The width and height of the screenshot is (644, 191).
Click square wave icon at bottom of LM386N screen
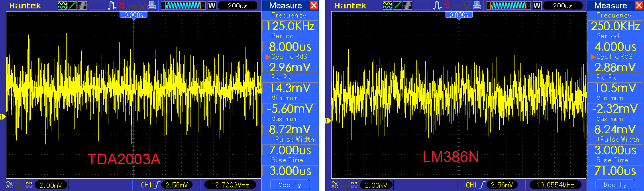coord(354,185)
